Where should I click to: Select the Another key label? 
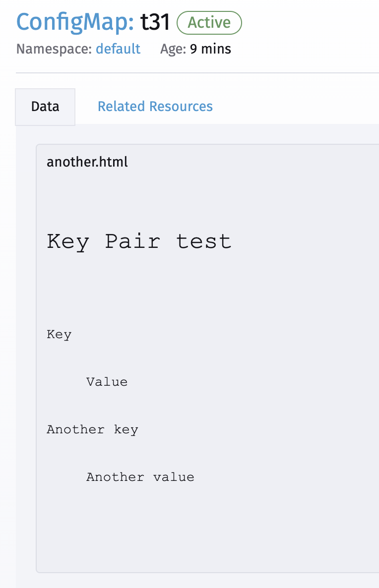click(x=92, y=429)
